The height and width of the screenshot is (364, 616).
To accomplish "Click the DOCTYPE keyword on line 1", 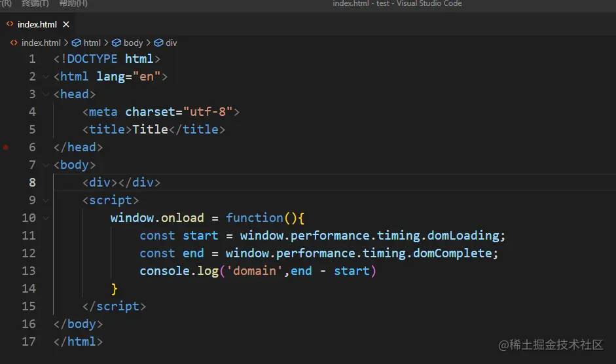I will pyautogui.click(x=92, y=59).
